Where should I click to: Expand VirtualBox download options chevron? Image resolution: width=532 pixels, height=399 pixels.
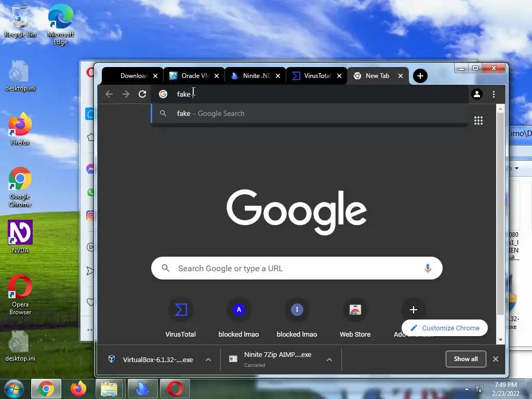pos(208,360)
